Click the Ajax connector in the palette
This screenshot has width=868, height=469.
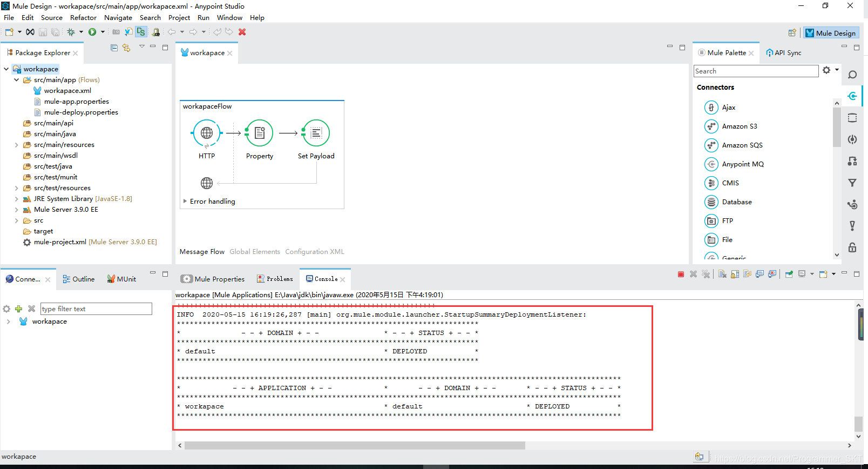click(720, 108)
